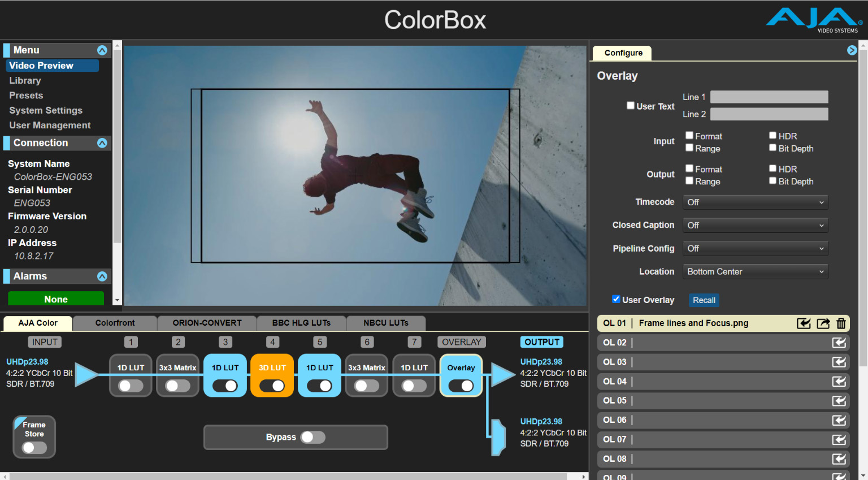Import an overlay into slot OL 02

click(x=839, y=343)
